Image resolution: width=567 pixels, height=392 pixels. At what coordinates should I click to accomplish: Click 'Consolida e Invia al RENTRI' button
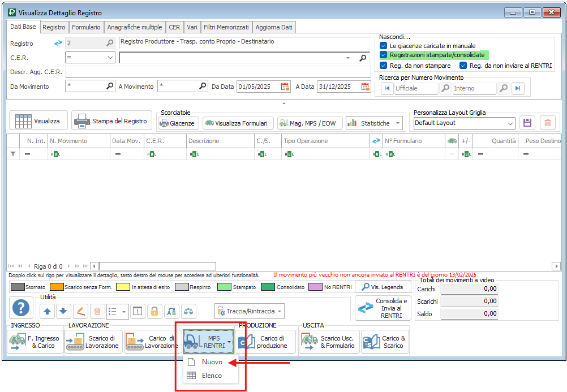tap(383, 308)
